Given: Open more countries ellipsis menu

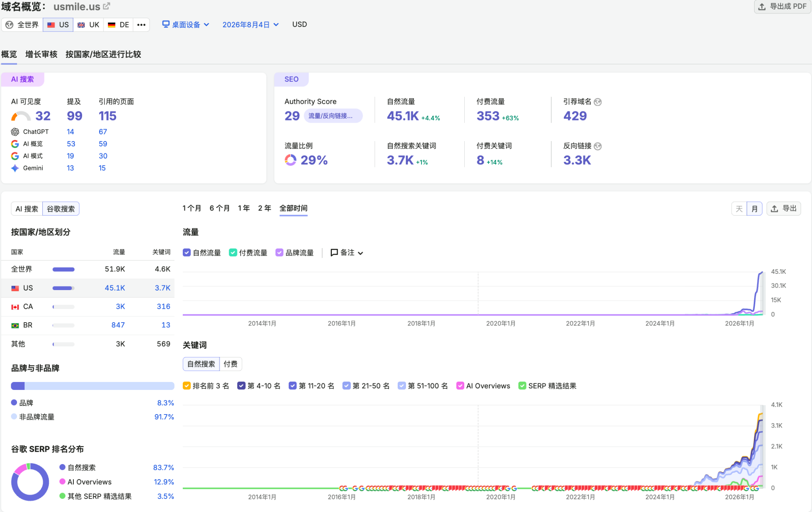Looking at the screenshot, I should (141, 25).
